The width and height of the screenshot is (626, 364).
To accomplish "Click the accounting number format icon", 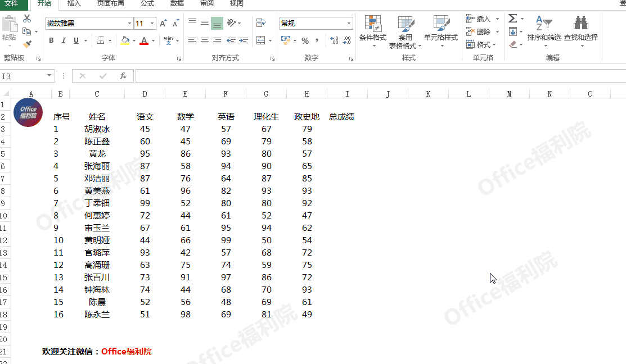I will click(x=286, y=40).
